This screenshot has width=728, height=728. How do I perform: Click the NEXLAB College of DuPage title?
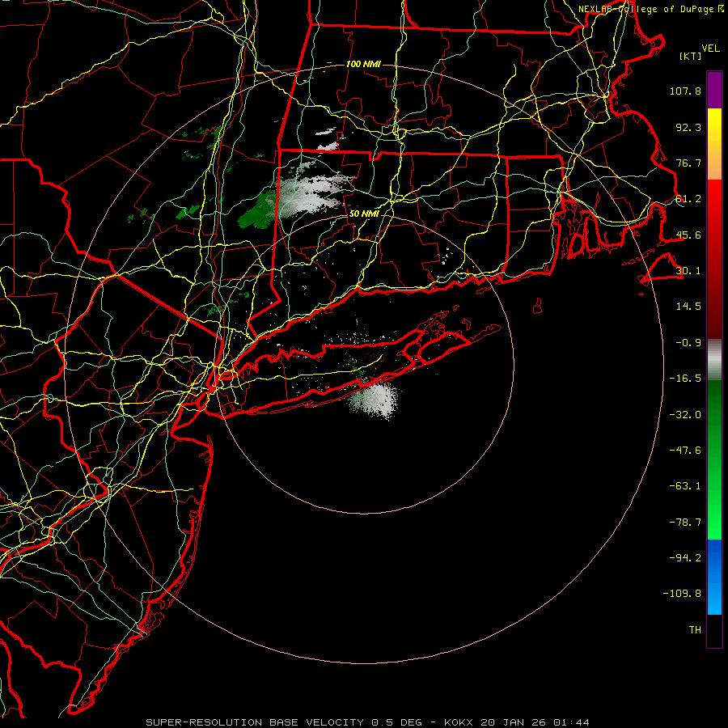[650, 9]
